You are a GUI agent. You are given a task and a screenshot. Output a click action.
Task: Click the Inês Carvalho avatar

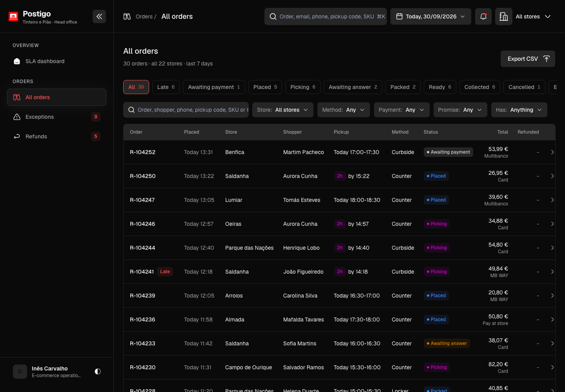point(20,372)
